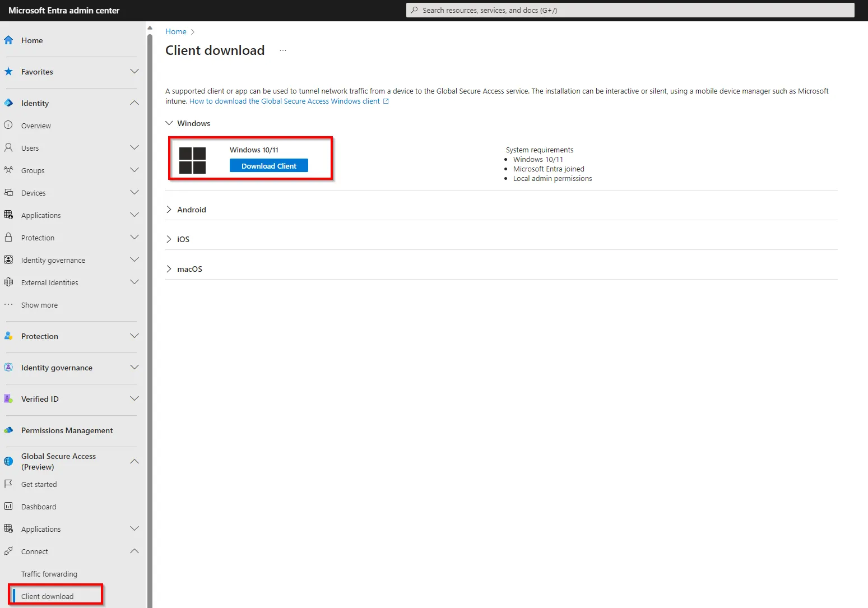Expand the top-level Identity governance section chevron
The image size is (868, 608).
coord(134,368)
